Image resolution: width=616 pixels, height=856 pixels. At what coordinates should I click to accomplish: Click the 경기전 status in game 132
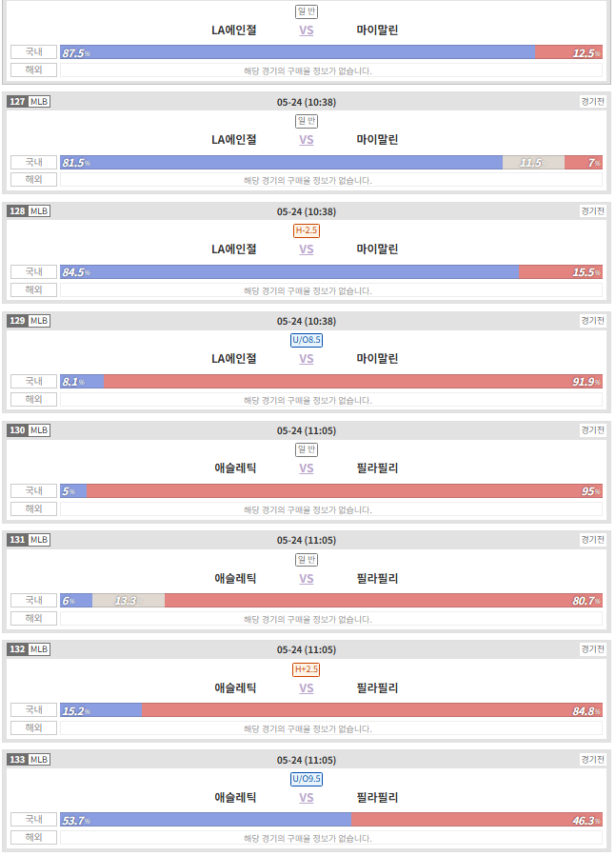pos(592,648)
